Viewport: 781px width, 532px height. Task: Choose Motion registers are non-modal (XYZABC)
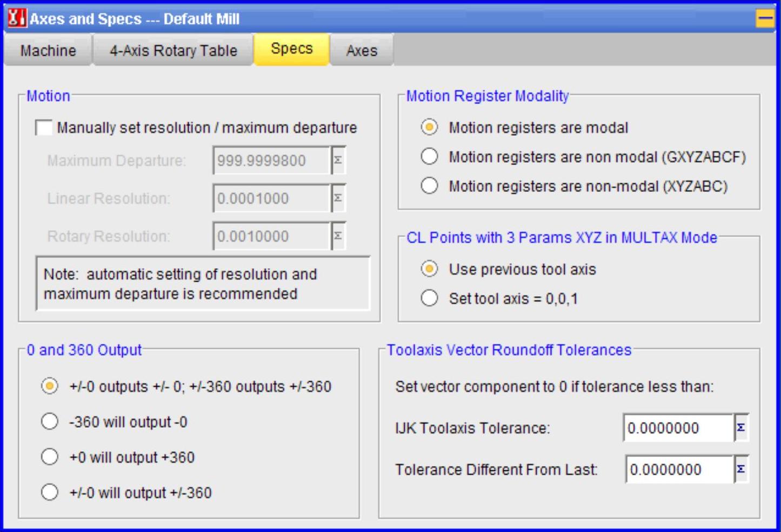(429, 186)
